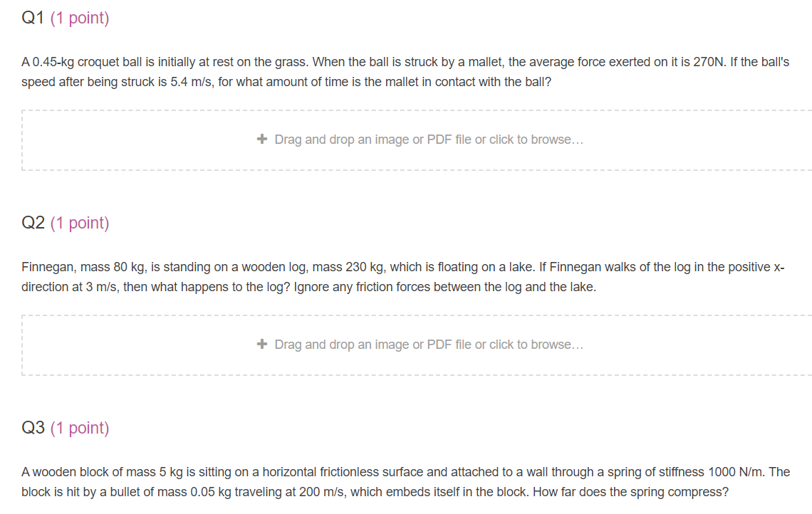Click the croquet ball question text
The height and width of the screenshot is (514, 812).
(x=406, y=71)
